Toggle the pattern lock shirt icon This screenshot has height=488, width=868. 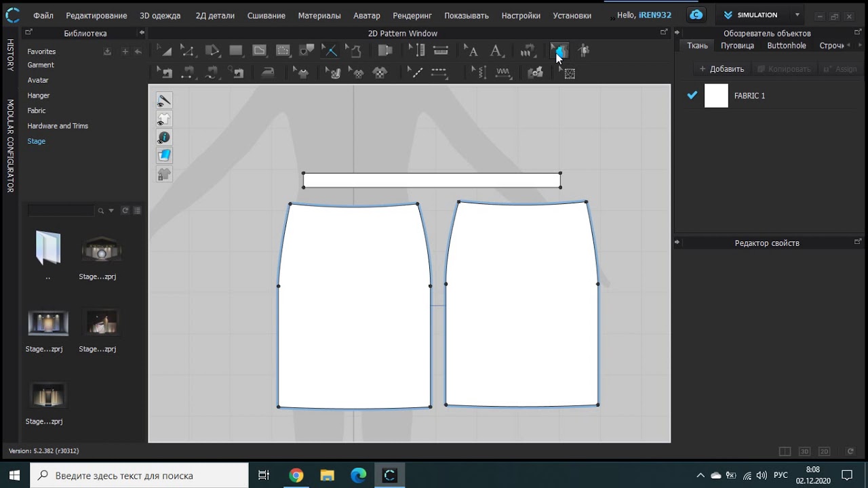coord(164,174)
